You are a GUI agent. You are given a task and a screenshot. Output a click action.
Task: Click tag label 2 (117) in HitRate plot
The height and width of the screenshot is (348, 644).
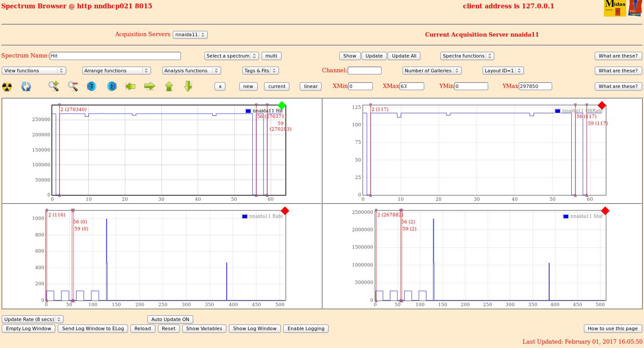pos(380,109)
